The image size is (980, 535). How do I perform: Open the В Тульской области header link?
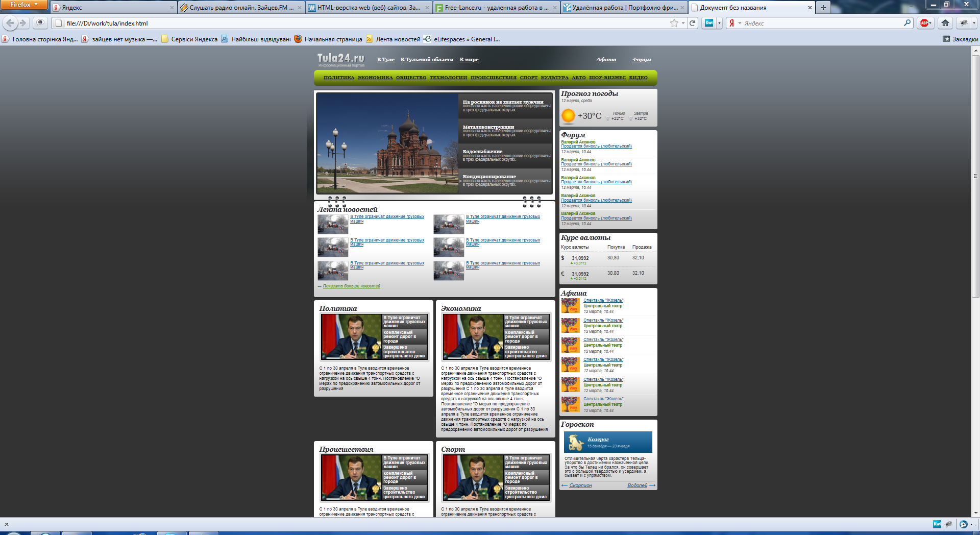427,60
